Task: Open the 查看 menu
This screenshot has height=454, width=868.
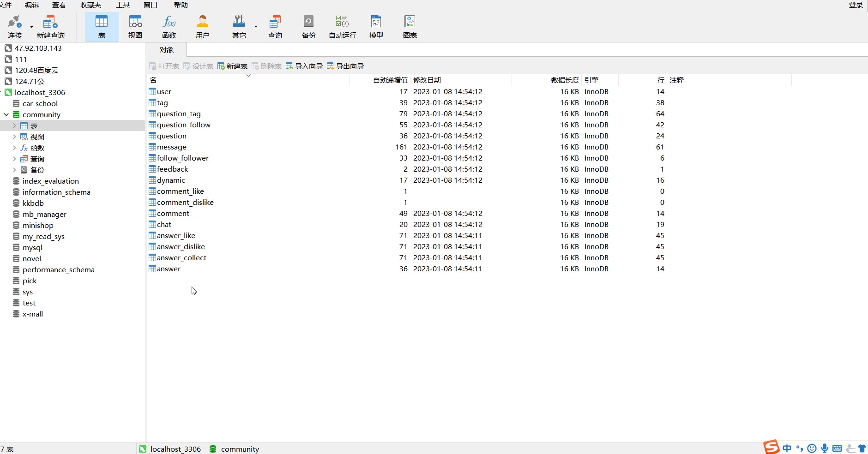Action: [59, 5]
